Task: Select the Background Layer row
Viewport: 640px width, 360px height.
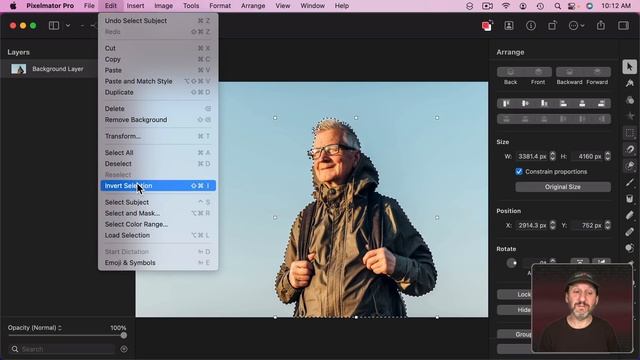Action: tap(49, 69)
